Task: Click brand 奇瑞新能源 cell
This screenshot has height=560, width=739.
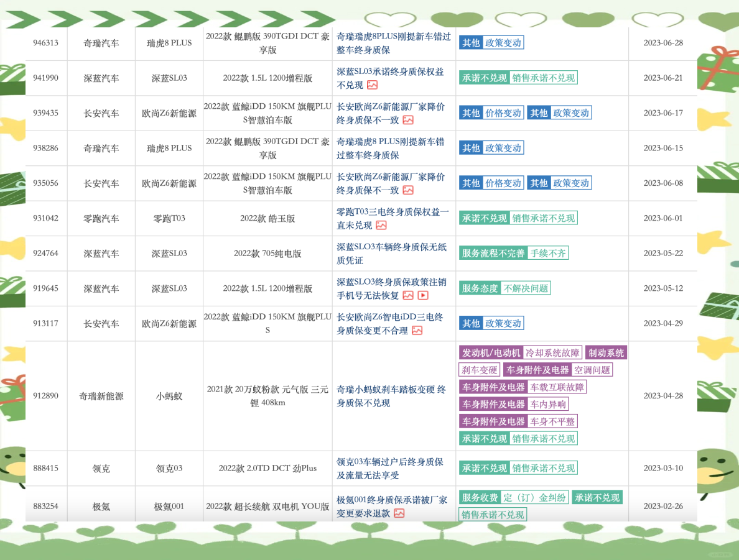Action: (x=101, y=396)
